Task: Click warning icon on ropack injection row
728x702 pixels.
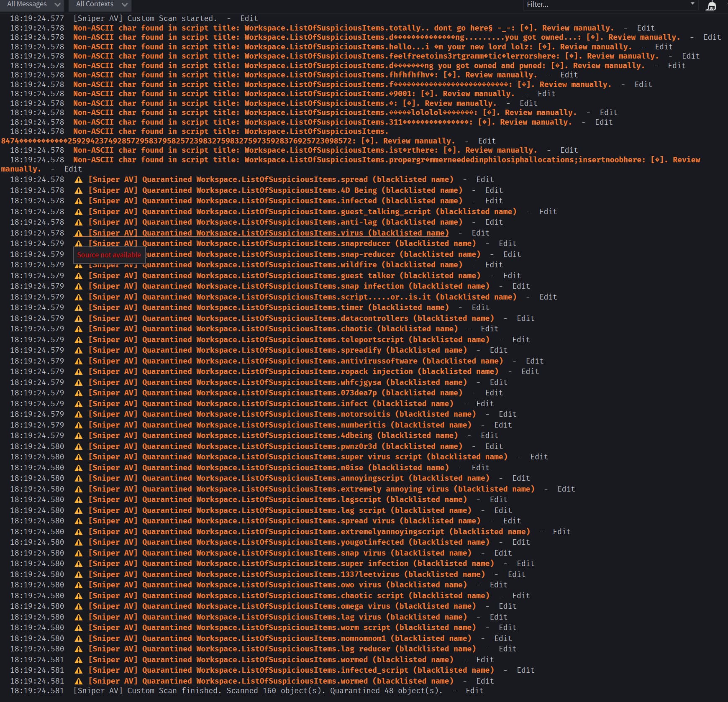Action: coord(79,372)
